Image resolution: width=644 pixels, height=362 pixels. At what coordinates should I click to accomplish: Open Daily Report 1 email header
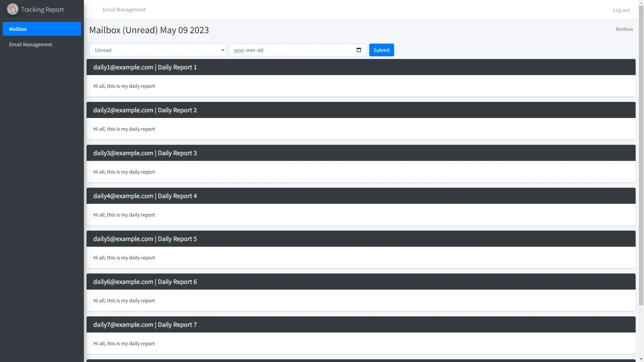[145, 67]
